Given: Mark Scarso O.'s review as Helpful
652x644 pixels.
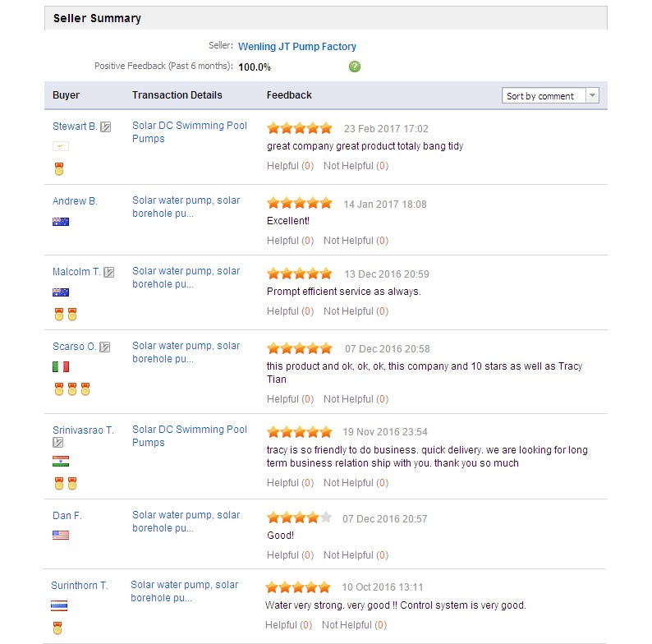Looking at the screenshot, I should [x=290, y=399].
